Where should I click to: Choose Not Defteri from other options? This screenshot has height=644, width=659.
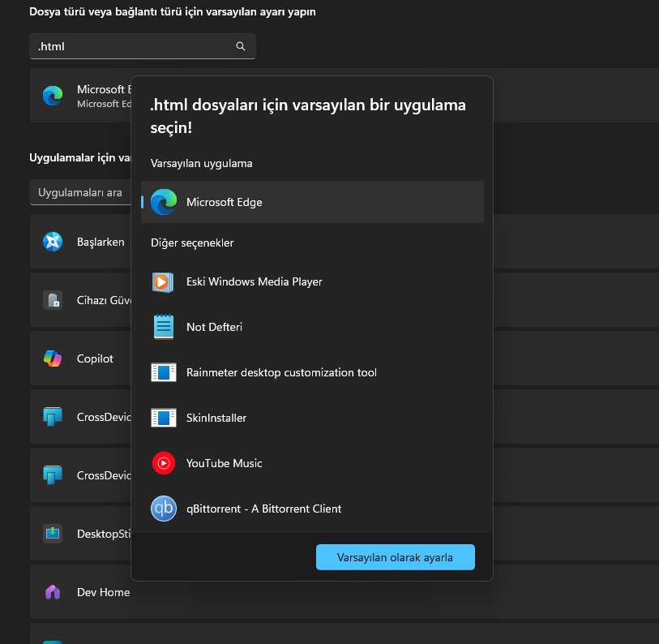(x=312, y=327)
